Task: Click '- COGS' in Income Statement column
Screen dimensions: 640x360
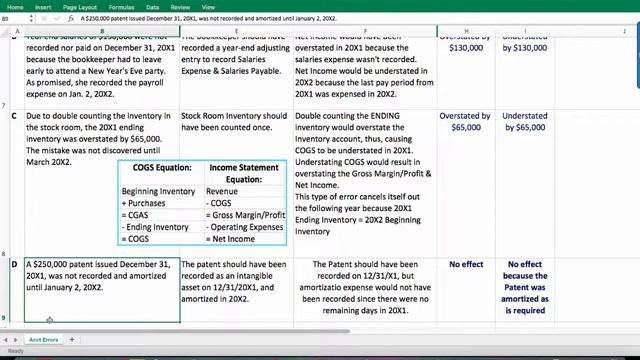Action: coord(218,203)
